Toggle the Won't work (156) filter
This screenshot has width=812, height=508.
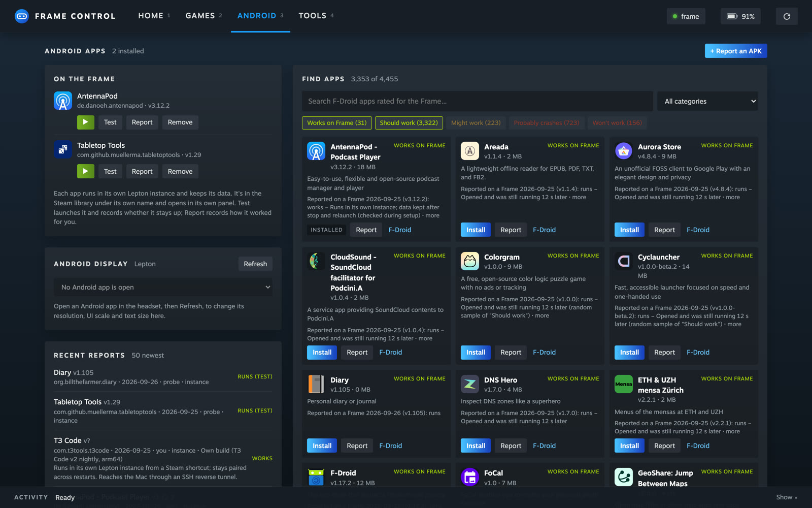tap(617, 123)
